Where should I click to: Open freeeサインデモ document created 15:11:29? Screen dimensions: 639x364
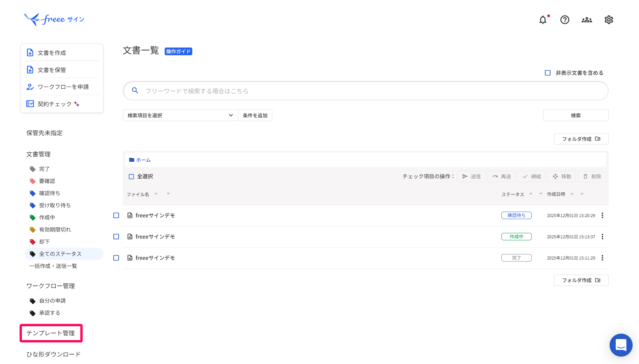(155, 258)
